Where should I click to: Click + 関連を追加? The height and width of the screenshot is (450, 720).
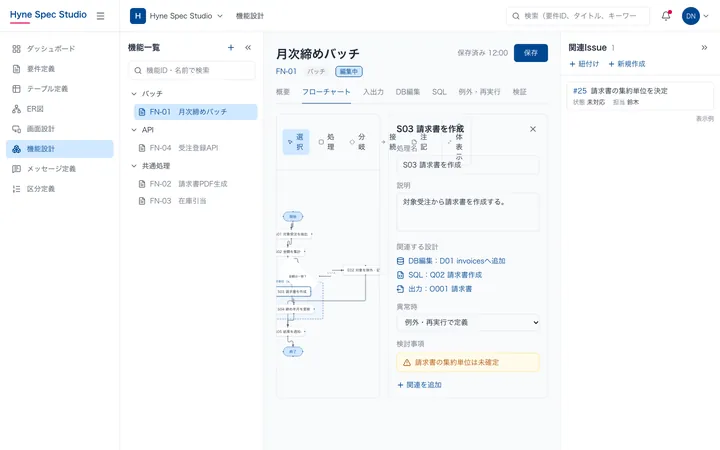[x=419, y=385]
